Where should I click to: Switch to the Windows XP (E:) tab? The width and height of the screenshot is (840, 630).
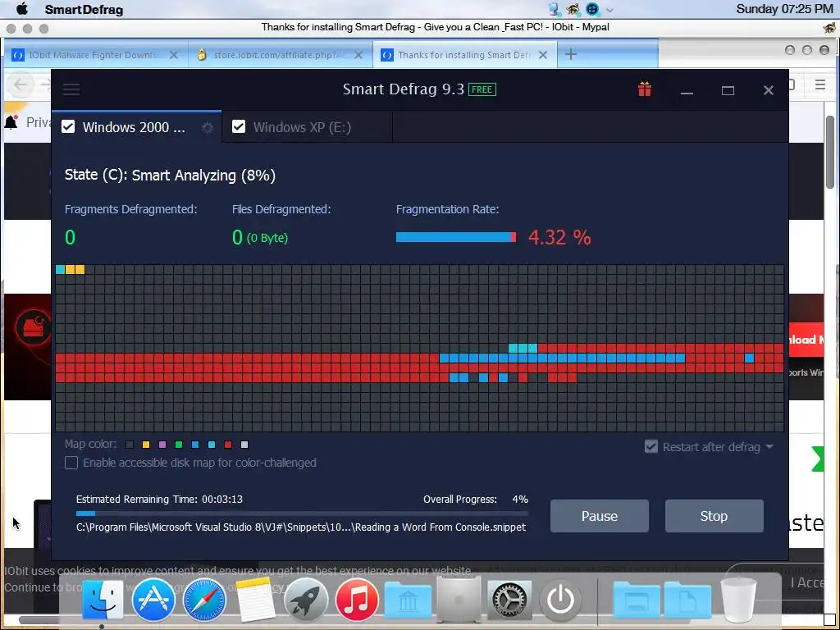click(x=307, y=127)
